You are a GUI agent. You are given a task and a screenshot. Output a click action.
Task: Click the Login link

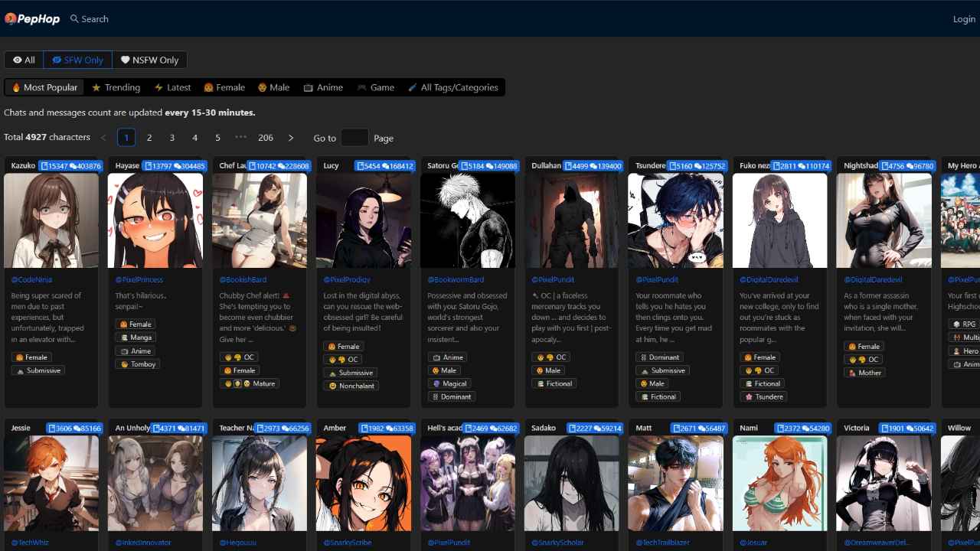[x=963, y=18]
